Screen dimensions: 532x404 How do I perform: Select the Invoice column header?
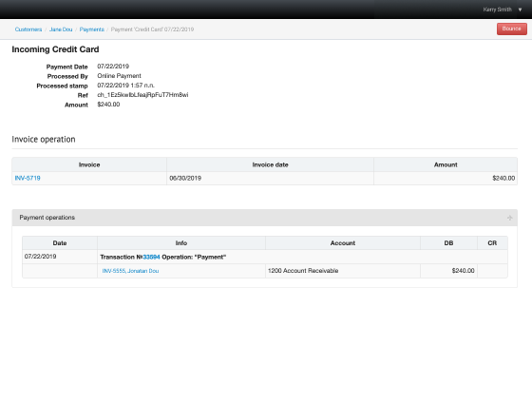point(89,164)
